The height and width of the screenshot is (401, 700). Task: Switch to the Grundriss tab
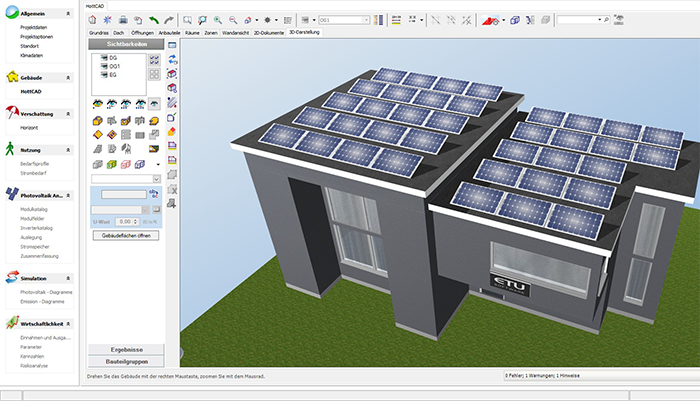click(x=99, y=32)
